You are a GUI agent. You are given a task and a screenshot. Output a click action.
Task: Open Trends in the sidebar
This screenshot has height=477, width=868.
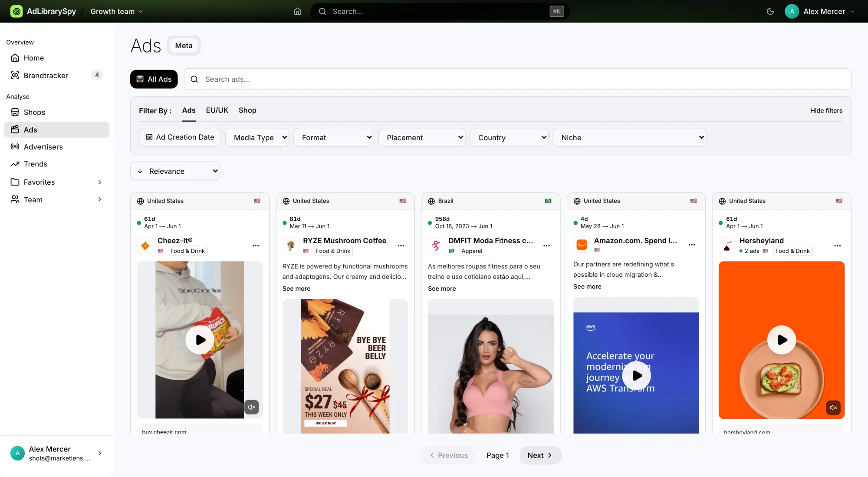[x=56, y=164]
